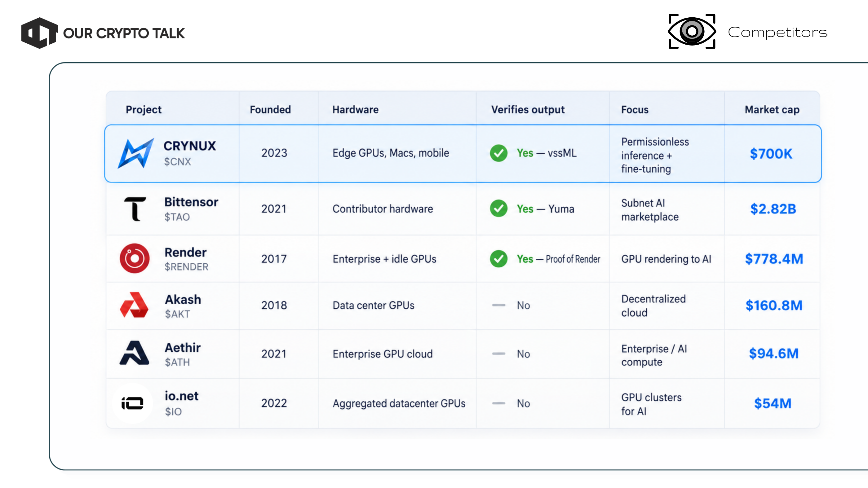Click Permissionless inference + fine-tuning text
Screen dimensions: 868x488
655,155
